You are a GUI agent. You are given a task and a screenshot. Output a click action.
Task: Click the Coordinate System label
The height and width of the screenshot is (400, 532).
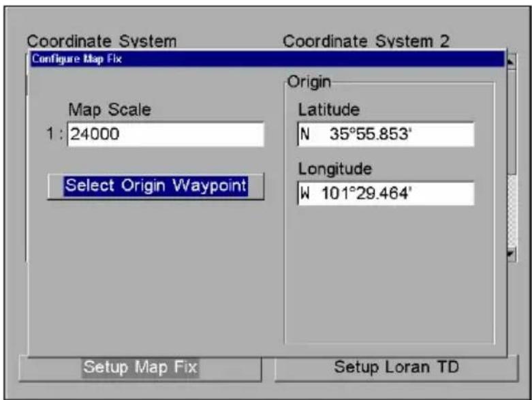[101, 42]
